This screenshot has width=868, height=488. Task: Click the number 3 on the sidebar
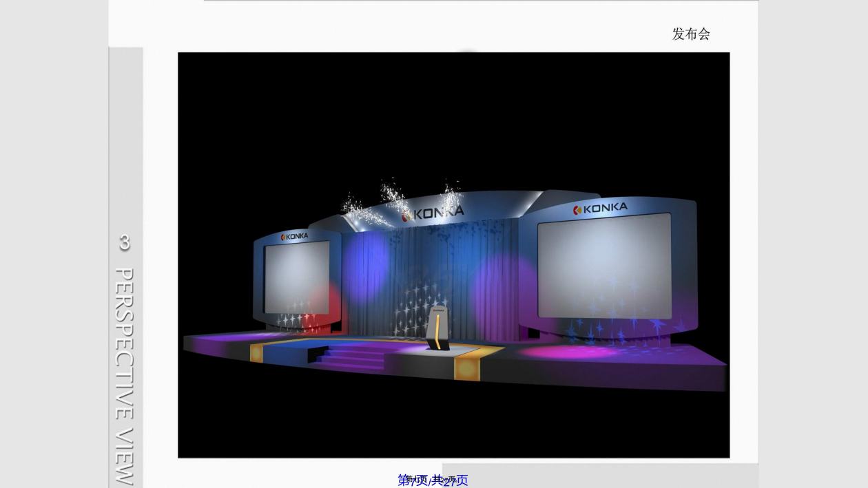(x=125, y=242)
